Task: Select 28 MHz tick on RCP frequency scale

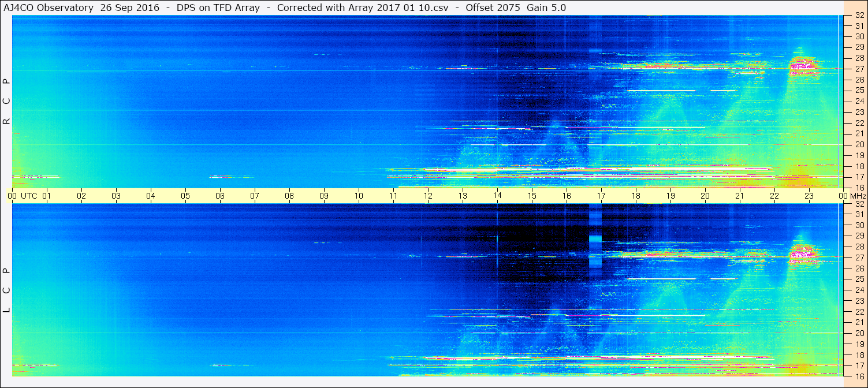Action: 859,58
